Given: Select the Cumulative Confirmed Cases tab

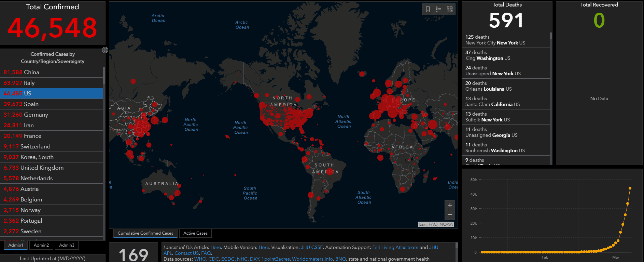Looking at the screenshot, I should click(x=145, y=233).
